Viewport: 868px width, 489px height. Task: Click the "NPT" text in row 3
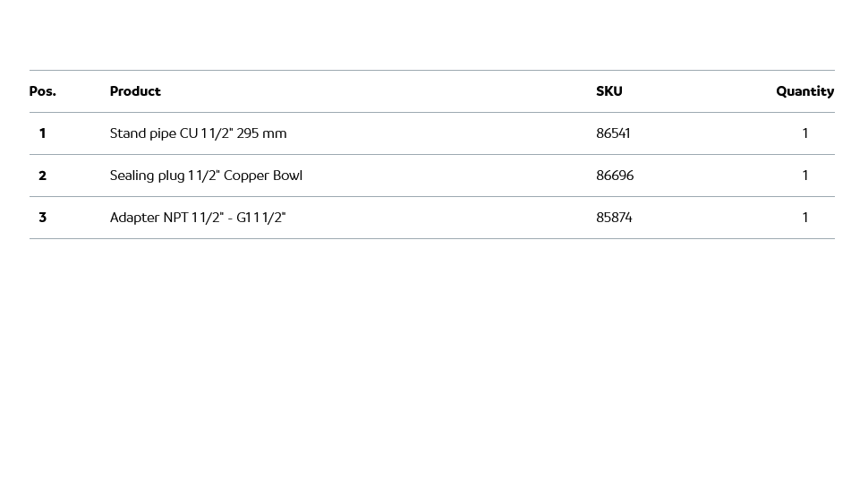click(x=175, y=218)
